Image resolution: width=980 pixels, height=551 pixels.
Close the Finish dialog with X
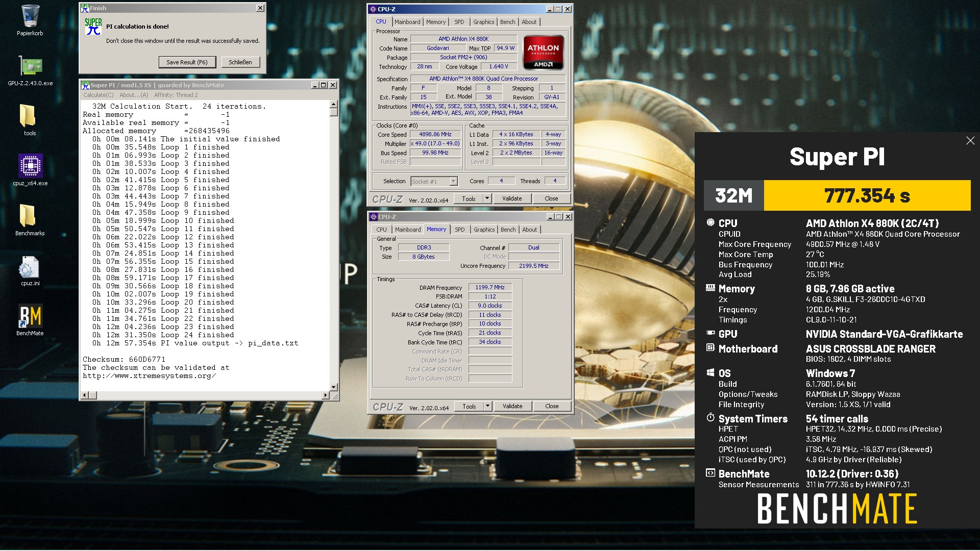pyautogui.click(x=260, y=8)
